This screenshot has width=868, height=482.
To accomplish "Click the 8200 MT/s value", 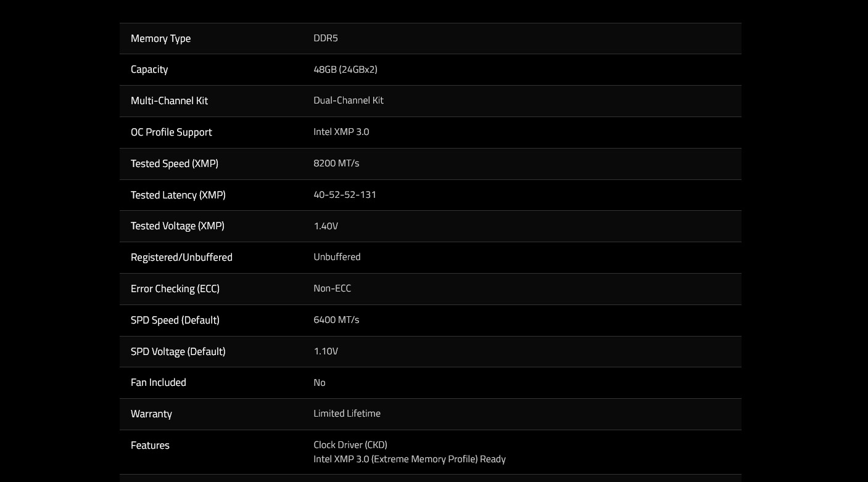I will (336, 163).
